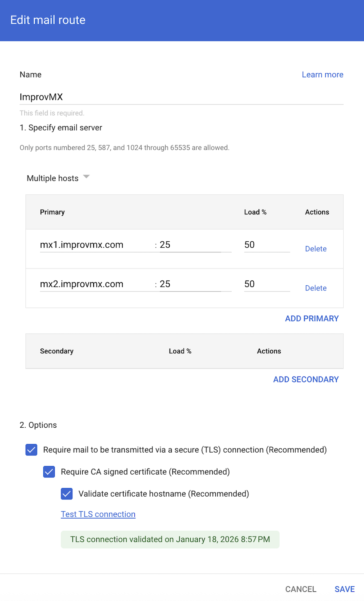Change the load percent for mx1.improvmx.com
The image size is (364, 601).
tap(266, 245)
